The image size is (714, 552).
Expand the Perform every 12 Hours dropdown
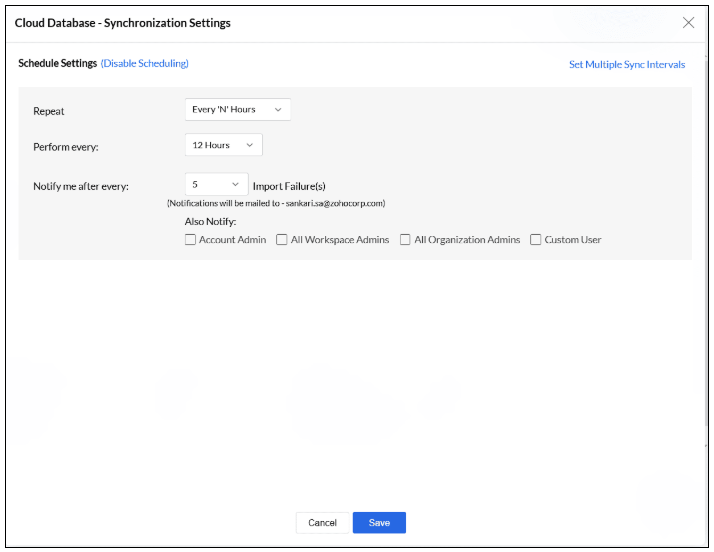(223, 145)
